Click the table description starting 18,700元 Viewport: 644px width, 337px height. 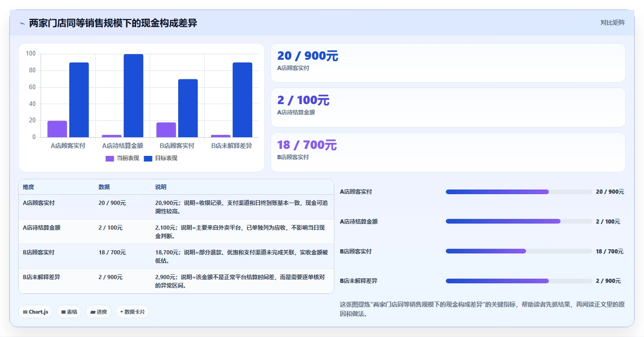(242, 256)
